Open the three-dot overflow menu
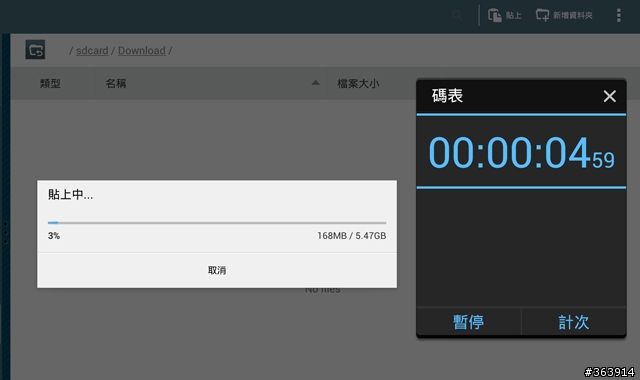Screen dimensions: 640x380 pyautogui.click(x=619, y=15)
